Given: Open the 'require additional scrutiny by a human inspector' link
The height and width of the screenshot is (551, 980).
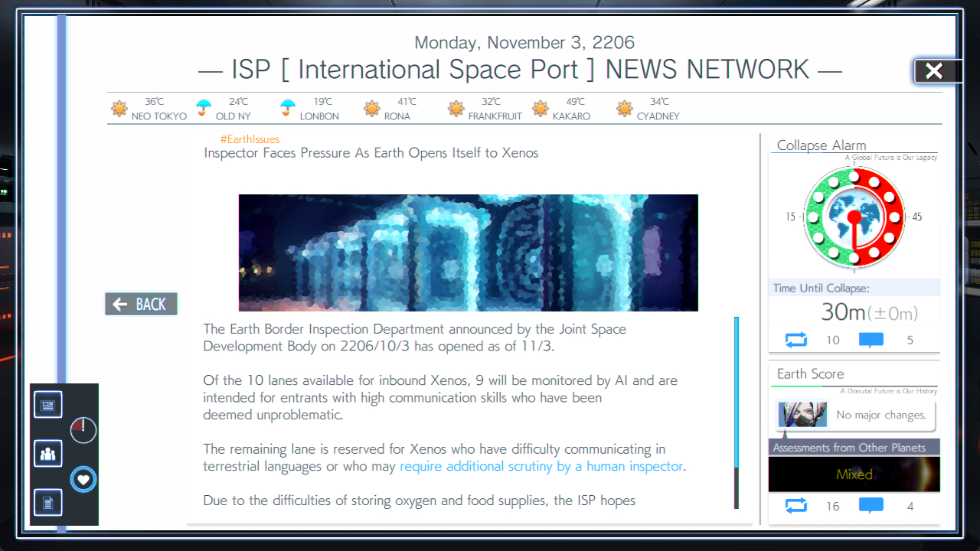Looking at the screenshot, I should pyautogui.click(x=541, y=466).
